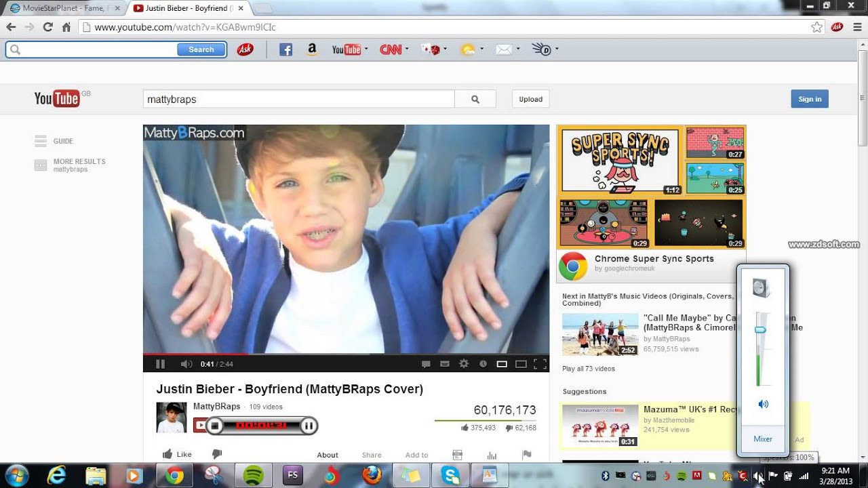Screen dimensions: 868x488
Task: Click the YouTube logo home link
Action: coord(57,99)
